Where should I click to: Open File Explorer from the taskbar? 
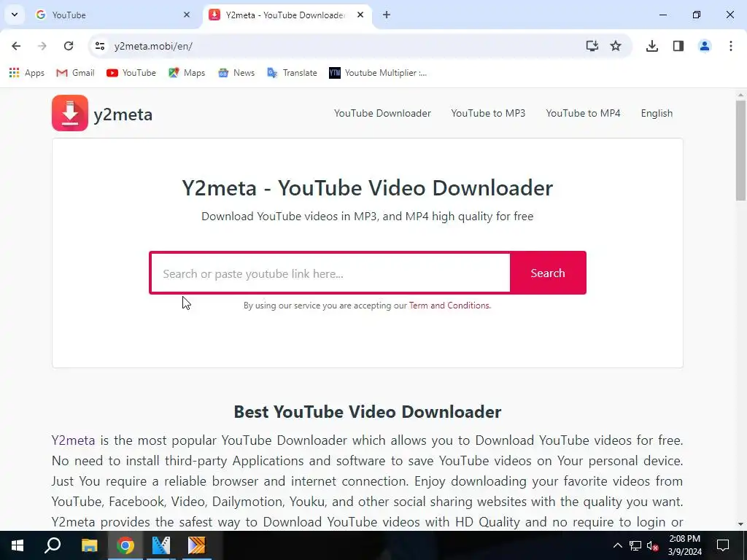pos(89,545)
